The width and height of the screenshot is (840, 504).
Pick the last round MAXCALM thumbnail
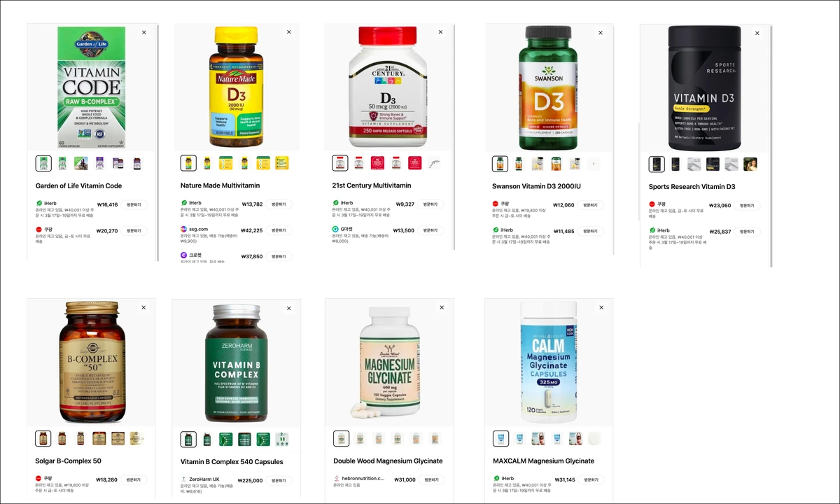coord(594,439)
